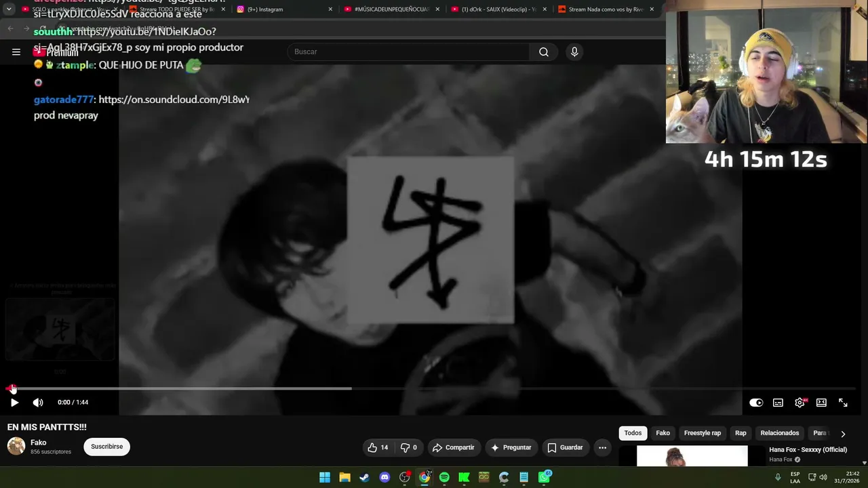Image resolution: width=868 pixels, height=488 pixels.
Task: Subscribe to Fako with Suscribirse
Action: pos(106,447)
